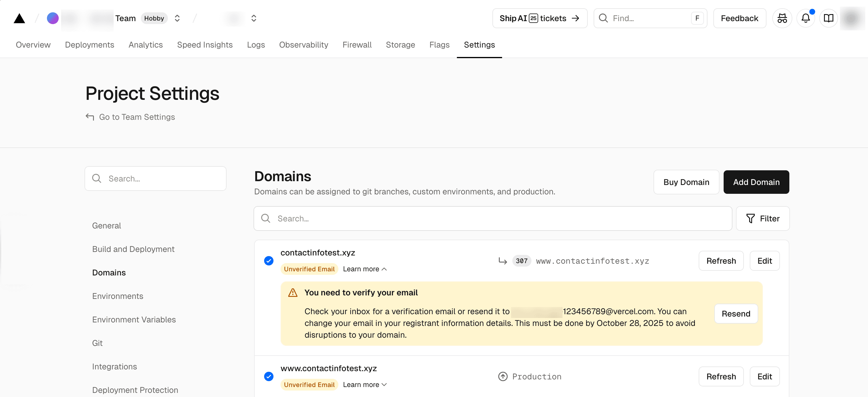This screenshot has width=868, height=397.
Task: Open the Firewall tab
Action: (x=357, y=45)
